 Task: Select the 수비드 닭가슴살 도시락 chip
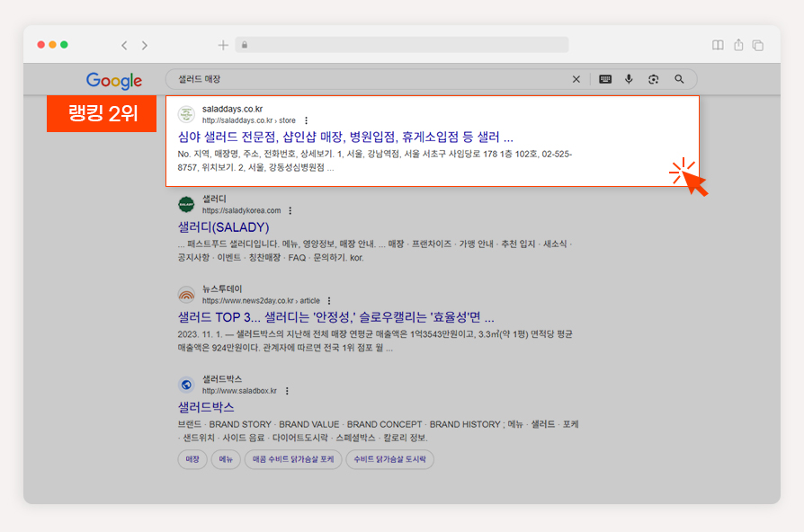(x=389, y=459)
